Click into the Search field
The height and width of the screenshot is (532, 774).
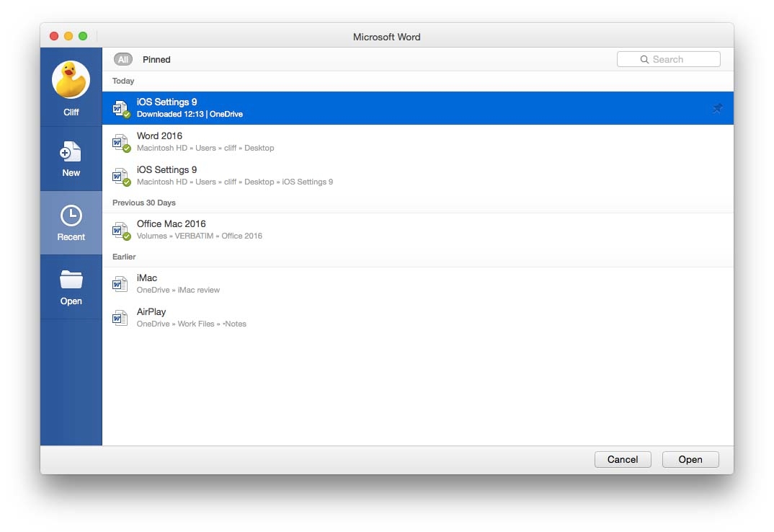click(x=668, y=59)
